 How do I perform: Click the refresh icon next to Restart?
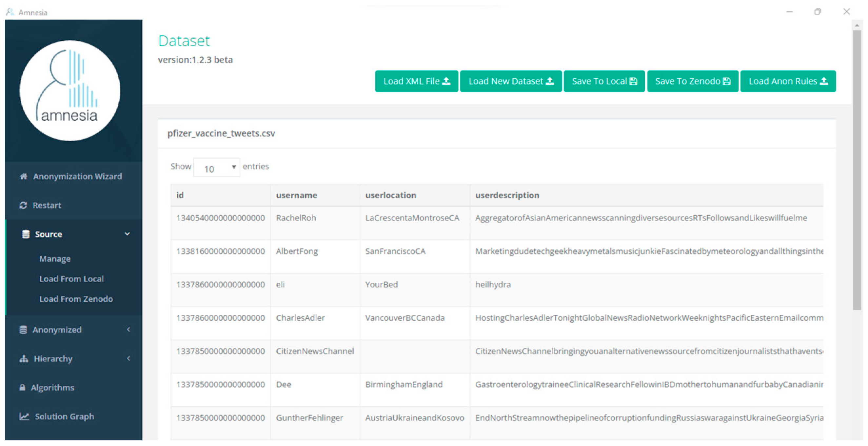click(23, 205)
